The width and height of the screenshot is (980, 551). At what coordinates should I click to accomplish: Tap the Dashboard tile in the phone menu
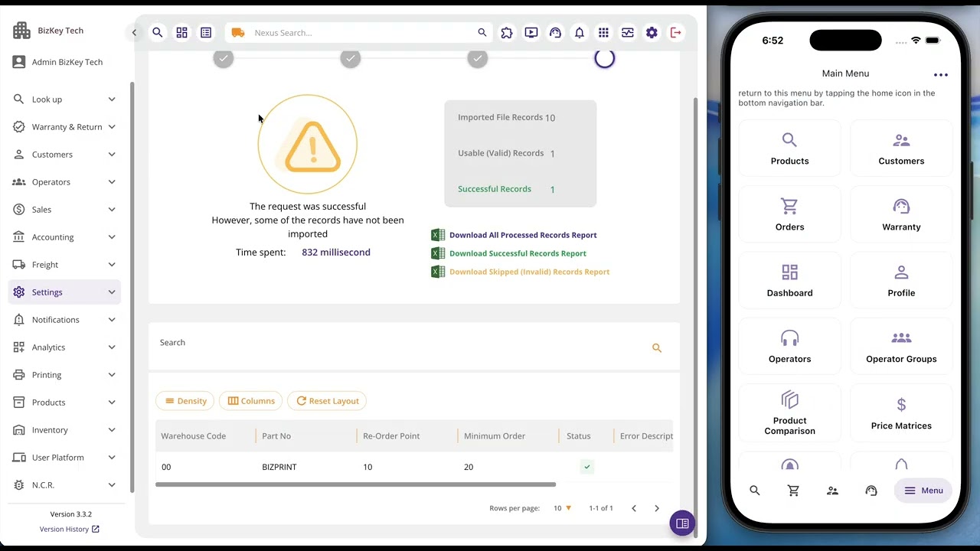pos(789,281)
